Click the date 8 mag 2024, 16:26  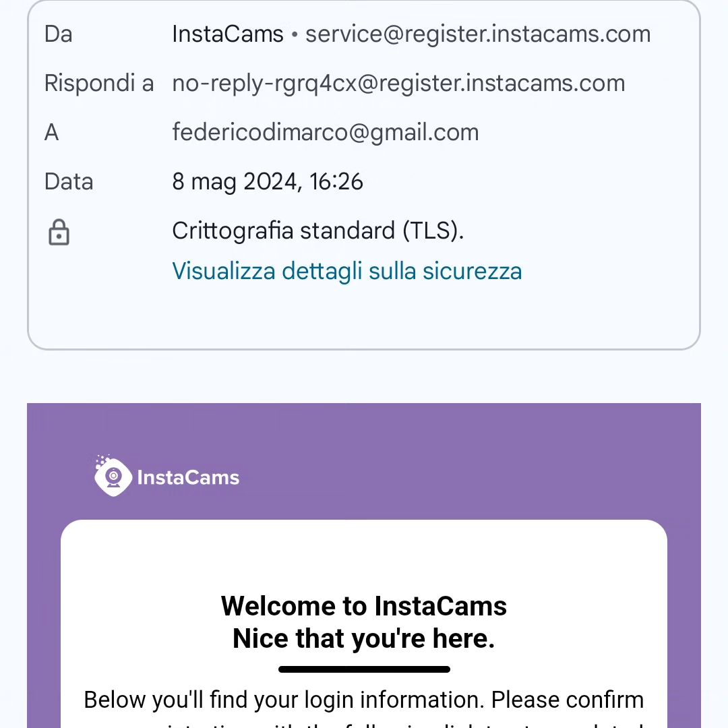coord(268,181)
